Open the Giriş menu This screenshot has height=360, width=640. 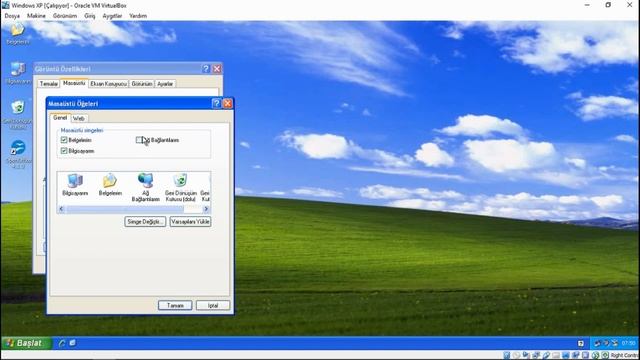click(90, 16)
